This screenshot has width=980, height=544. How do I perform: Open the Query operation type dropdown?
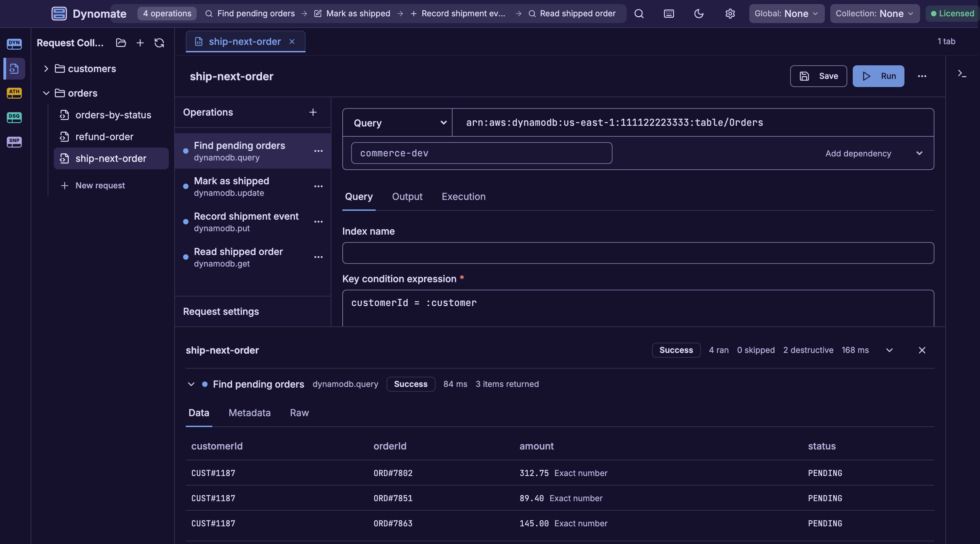(x=397, y=123)
